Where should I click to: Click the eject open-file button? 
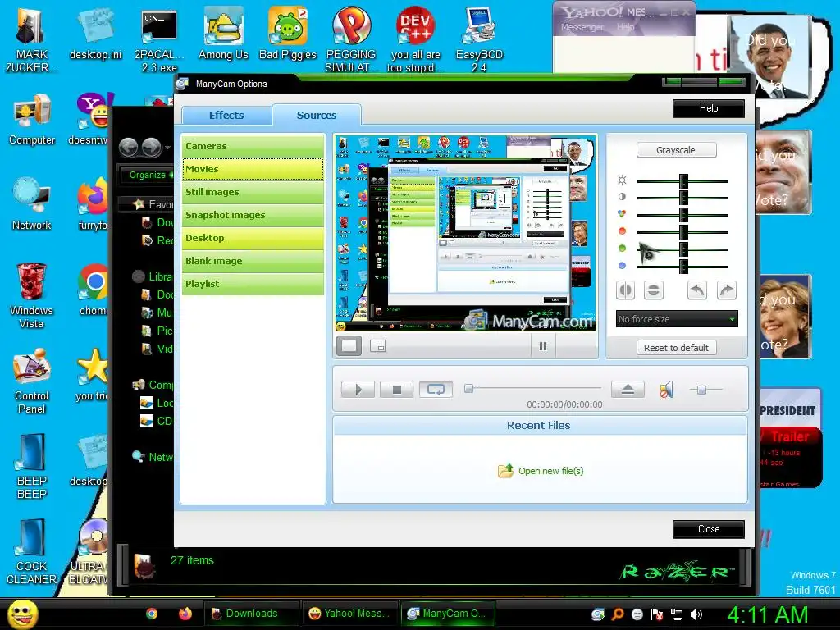628,390
